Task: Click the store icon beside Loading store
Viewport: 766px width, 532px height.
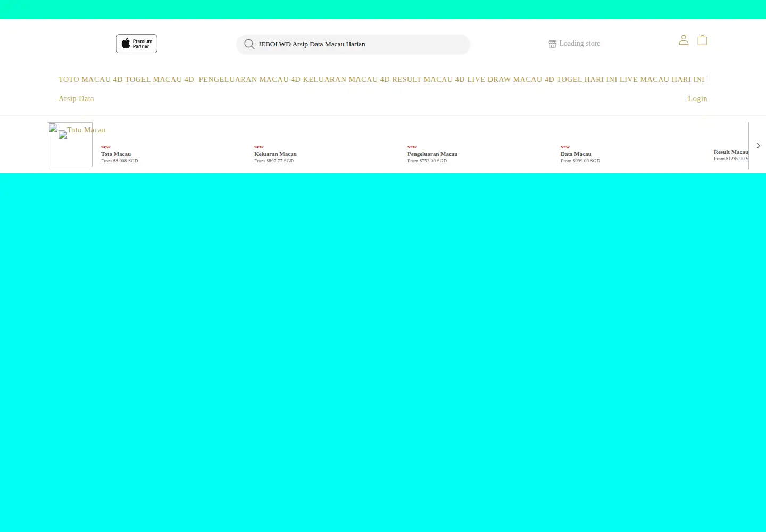Action: [553, 44]
